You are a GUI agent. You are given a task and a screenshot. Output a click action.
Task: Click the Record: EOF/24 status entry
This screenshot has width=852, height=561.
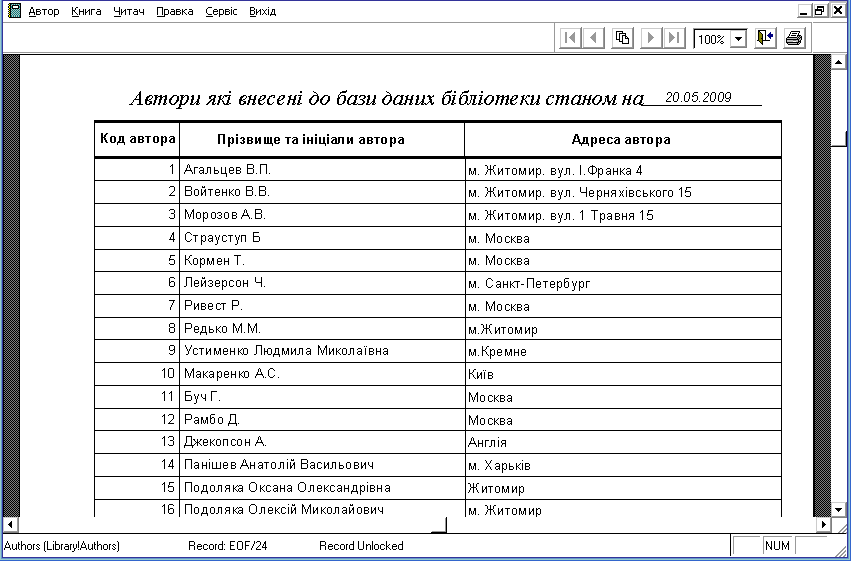coord(228,546)
